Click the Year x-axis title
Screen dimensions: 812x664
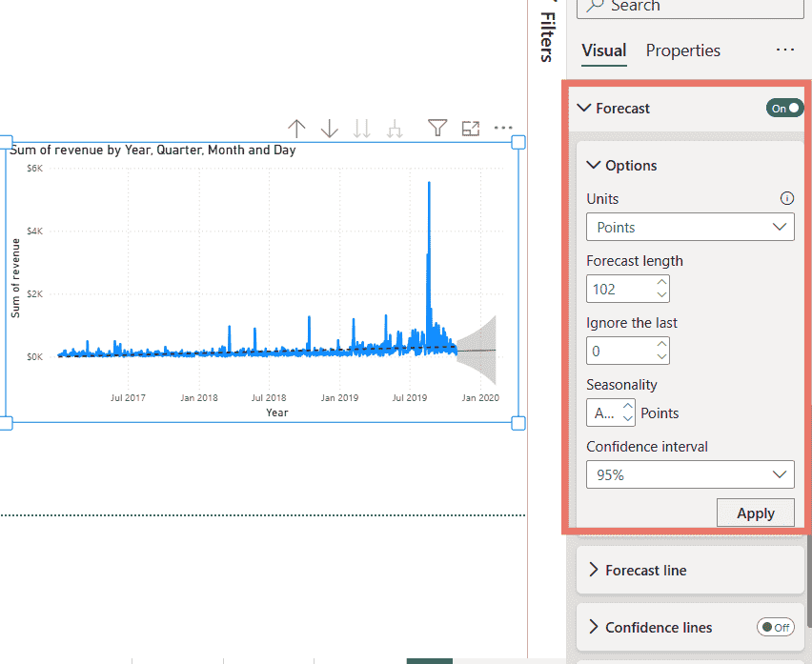click(x=277, y=412)
